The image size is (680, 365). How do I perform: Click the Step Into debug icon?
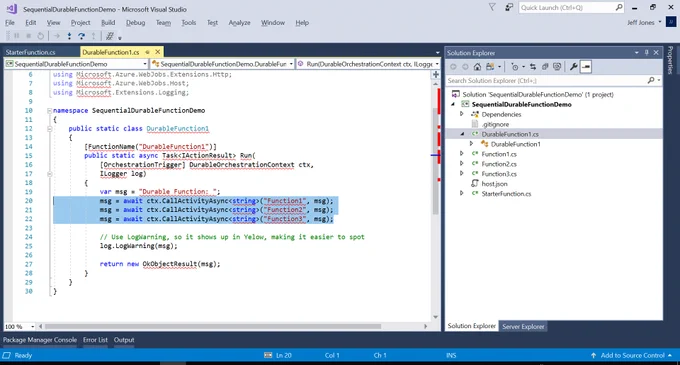click(69, 36)
